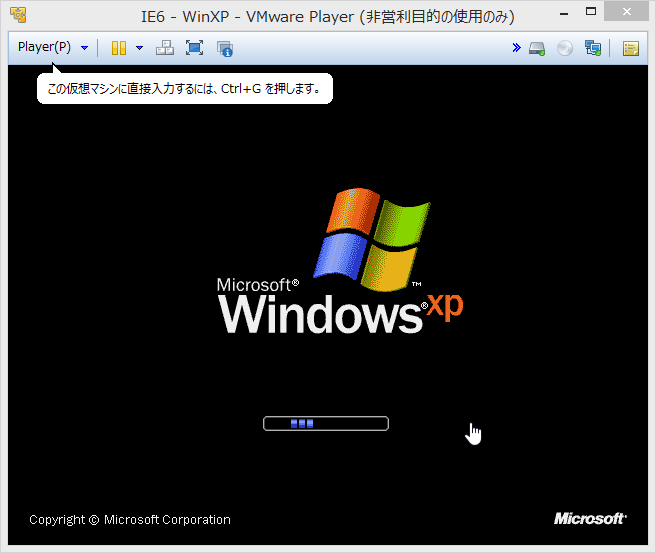Open the hard disk device icon
656x553 pixels.
537,49
